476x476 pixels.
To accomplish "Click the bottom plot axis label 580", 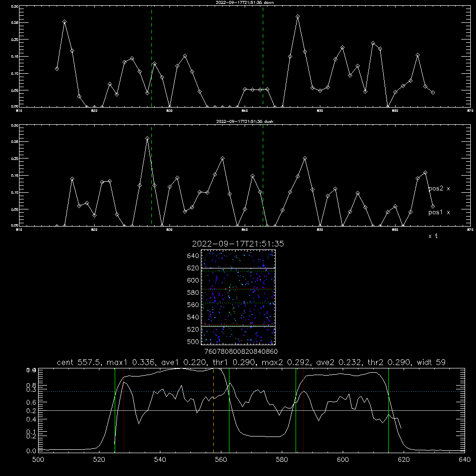I will pyautogui.click(x=282, y=460).
